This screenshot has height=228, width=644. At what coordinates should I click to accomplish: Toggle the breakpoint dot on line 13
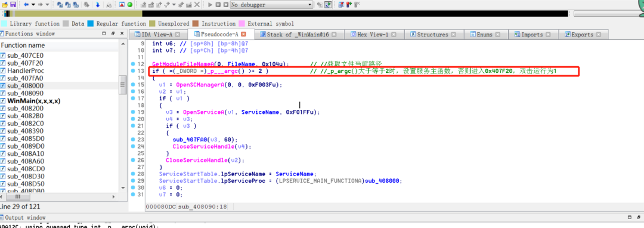click(132, 71)
